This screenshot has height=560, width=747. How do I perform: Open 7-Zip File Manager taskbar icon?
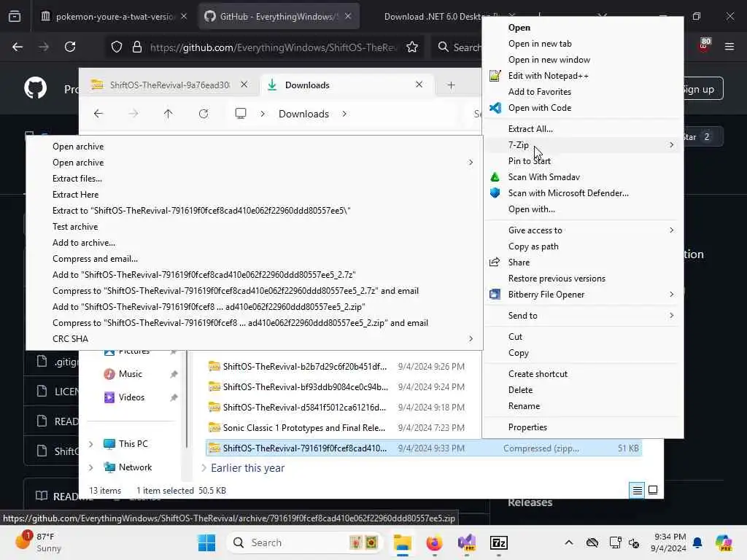coord(499,542)
